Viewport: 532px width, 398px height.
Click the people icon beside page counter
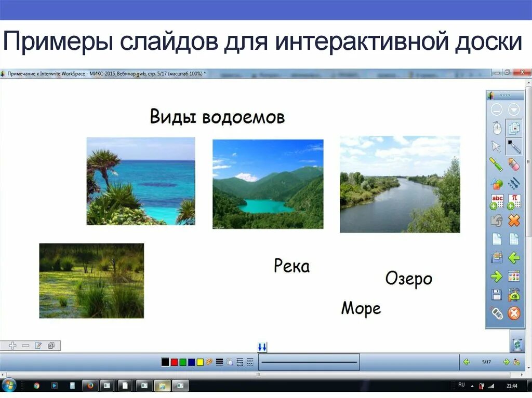517,362
